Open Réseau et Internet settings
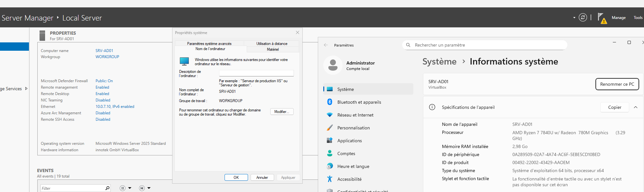644x192 pixels. point(368,115)
